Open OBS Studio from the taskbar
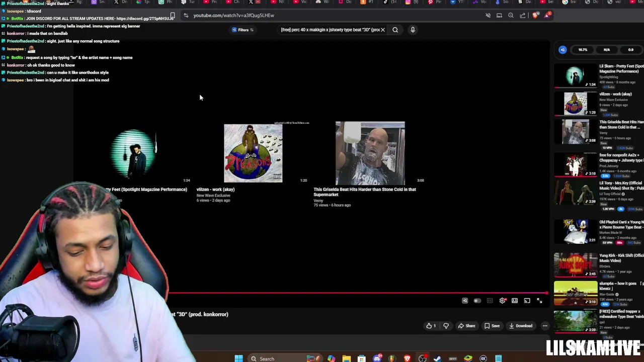Viewport: 644px width, 362px height. point(423,358)
